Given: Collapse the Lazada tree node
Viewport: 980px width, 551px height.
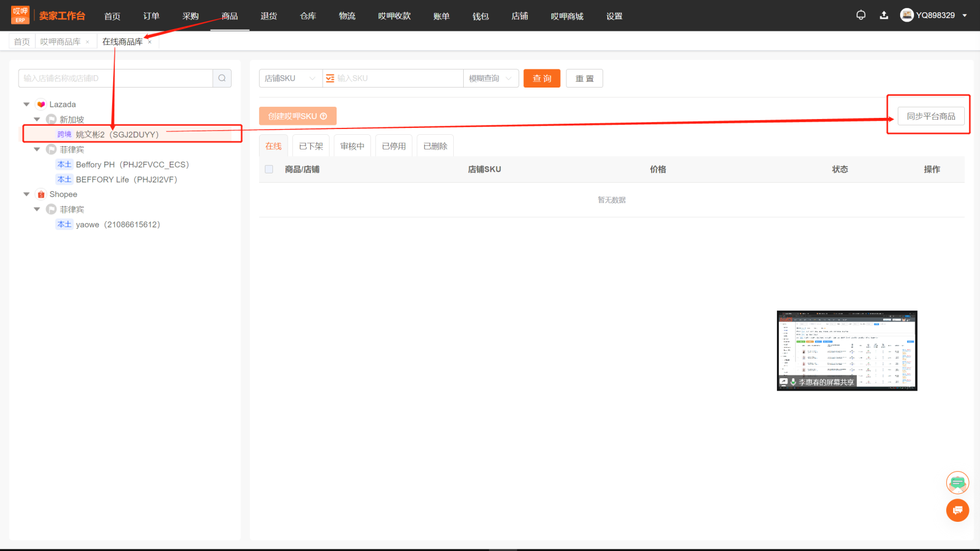Looking at the screenshot, I should [26, 104].
